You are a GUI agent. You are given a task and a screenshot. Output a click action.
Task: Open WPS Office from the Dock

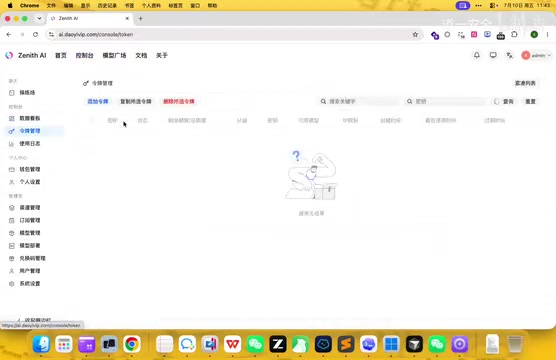232,344
